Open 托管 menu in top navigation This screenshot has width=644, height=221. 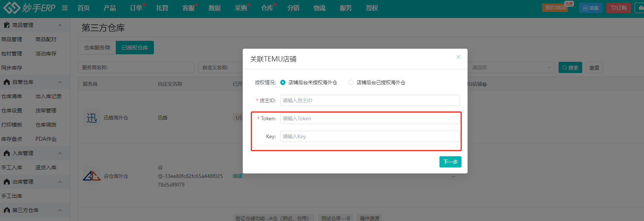click(x=162, y=8)
